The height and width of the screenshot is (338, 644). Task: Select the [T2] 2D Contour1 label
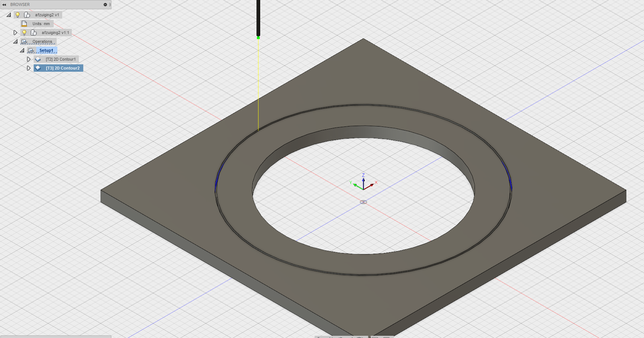click(x=61, y=59)
